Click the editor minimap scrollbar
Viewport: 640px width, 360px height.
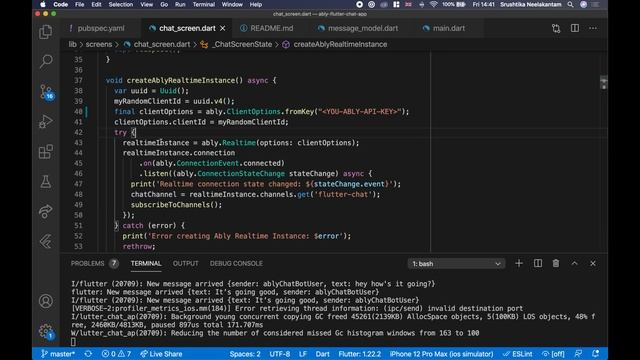tap(604, 82)
